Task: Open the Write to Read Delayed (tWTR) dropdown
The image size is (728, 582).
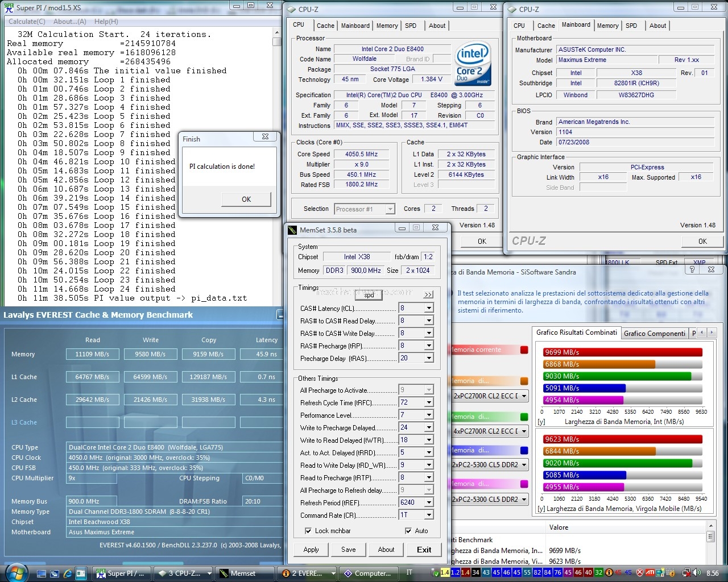Action: tap(429, 440)
